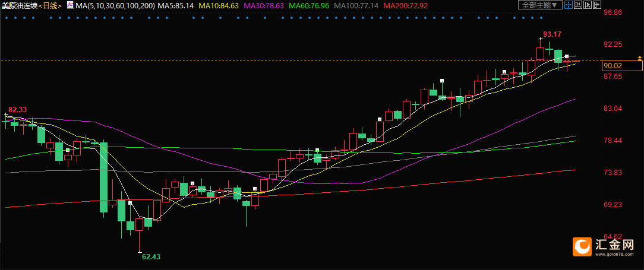
Task: Click the 87.65 axis value
Action: coord(613,77)
